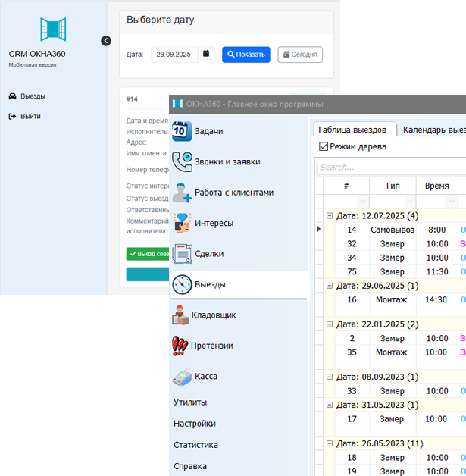466x476 pixels.
Task: Click the Задачи calendar icon
Action: coord(180,130)
